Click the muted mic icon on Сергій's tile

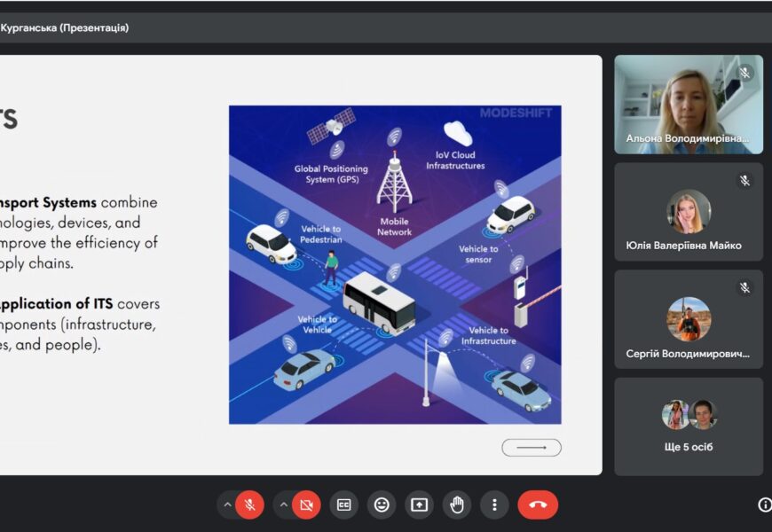pyautogui.click(x=744, y=288)
